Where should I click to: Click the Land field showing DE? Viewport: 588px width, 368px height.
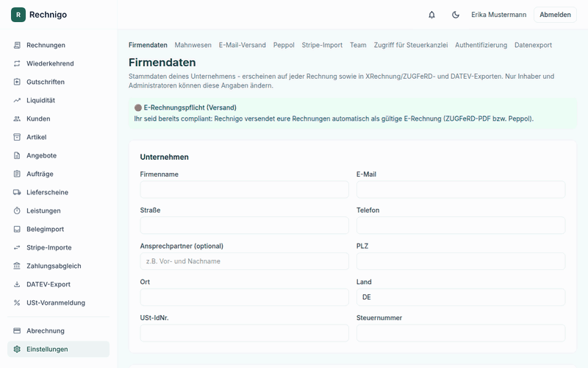coord(461,297)
